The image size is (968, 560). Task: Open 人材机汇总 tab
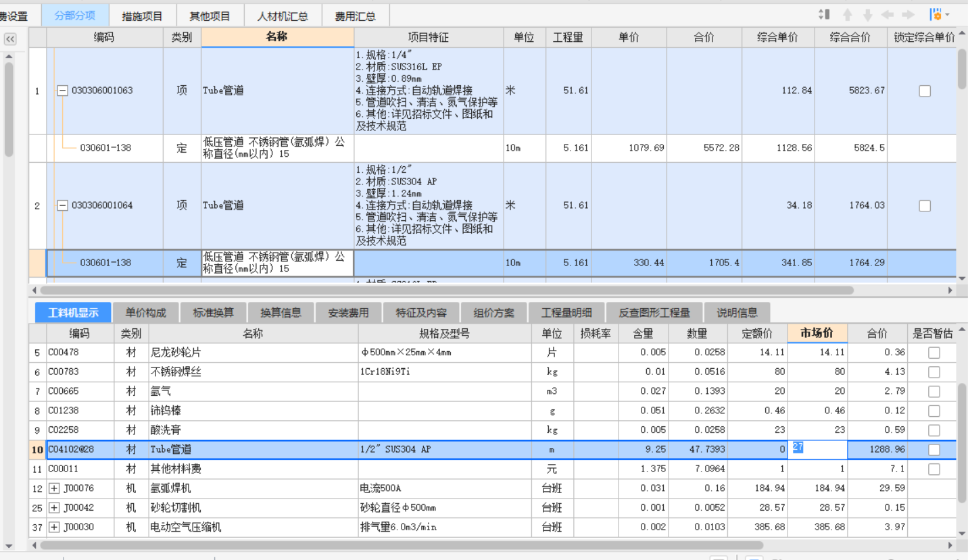[x=283, y=16]
